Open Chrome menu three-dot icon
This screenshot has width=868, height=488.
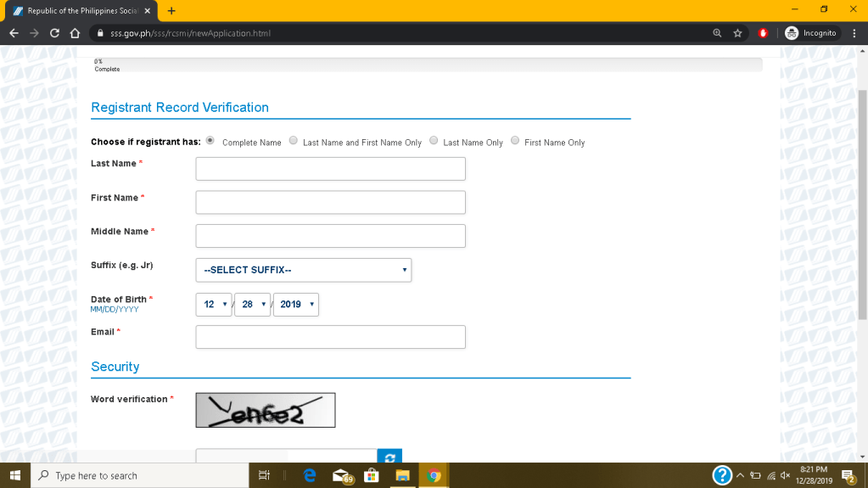point(853,33)
